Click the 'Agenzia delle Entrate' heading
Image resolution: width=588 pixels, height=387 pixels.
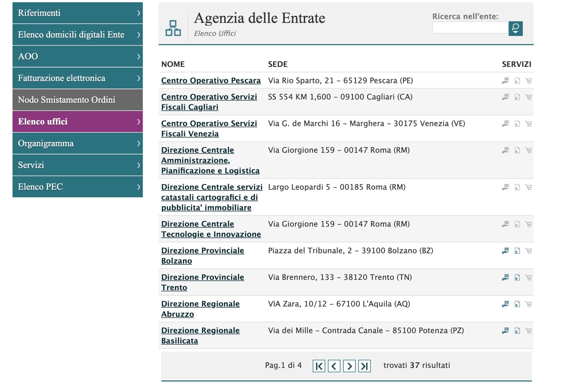point(259,18)
